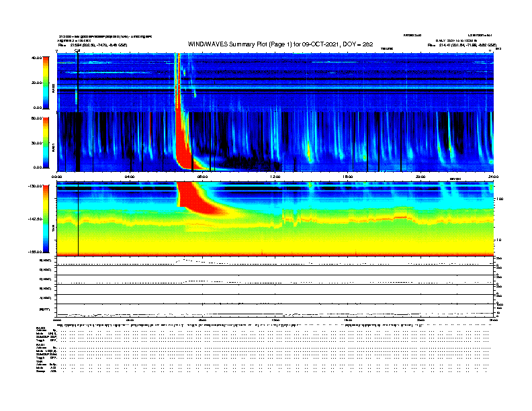
Task: Select the RAD1 color scale bar
Action: coord(46,143)
